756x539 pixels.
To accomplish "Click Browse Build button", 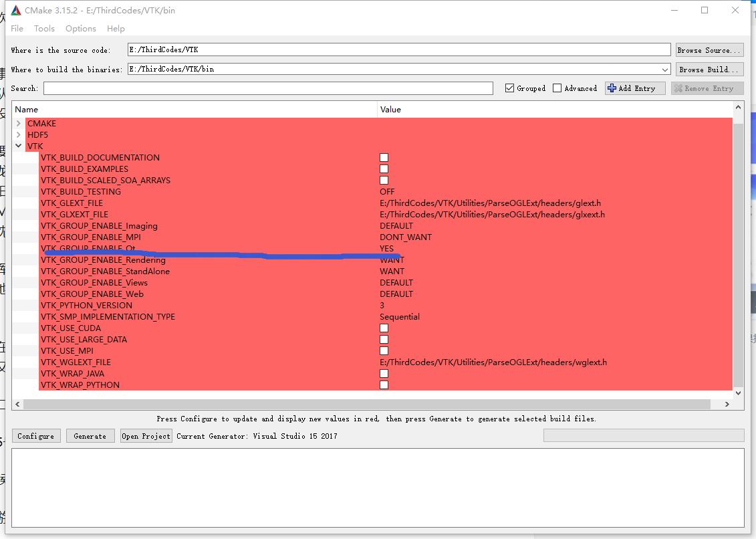I will tap(709, 70).
